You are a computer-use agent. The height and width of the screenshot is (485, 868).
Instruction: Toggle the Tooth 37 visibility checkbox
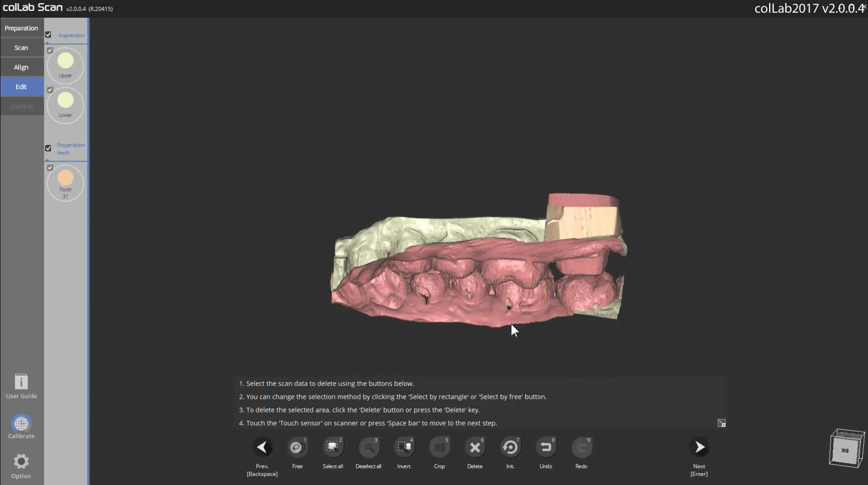50,168
